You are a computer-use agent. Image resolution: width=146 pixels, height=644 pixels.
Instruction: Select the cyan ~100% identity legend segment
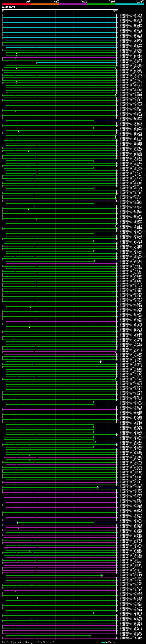[130, 4]
